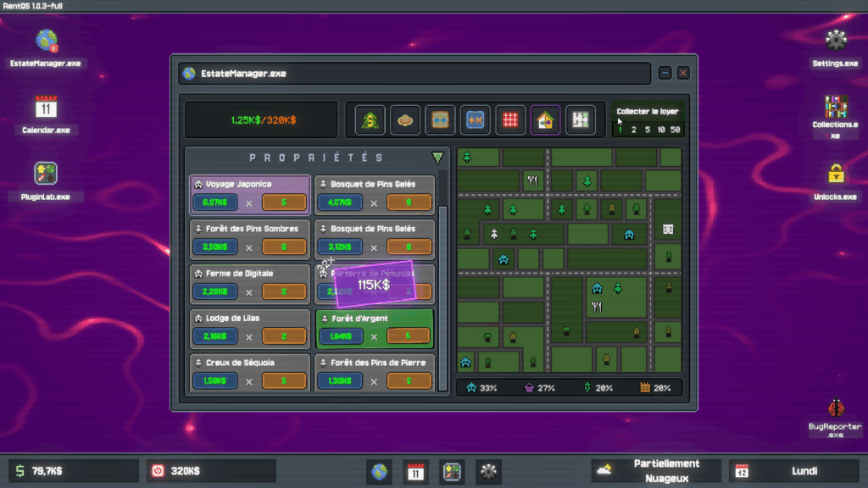Select the Lodge de Lilas property title

click(232, 319)
